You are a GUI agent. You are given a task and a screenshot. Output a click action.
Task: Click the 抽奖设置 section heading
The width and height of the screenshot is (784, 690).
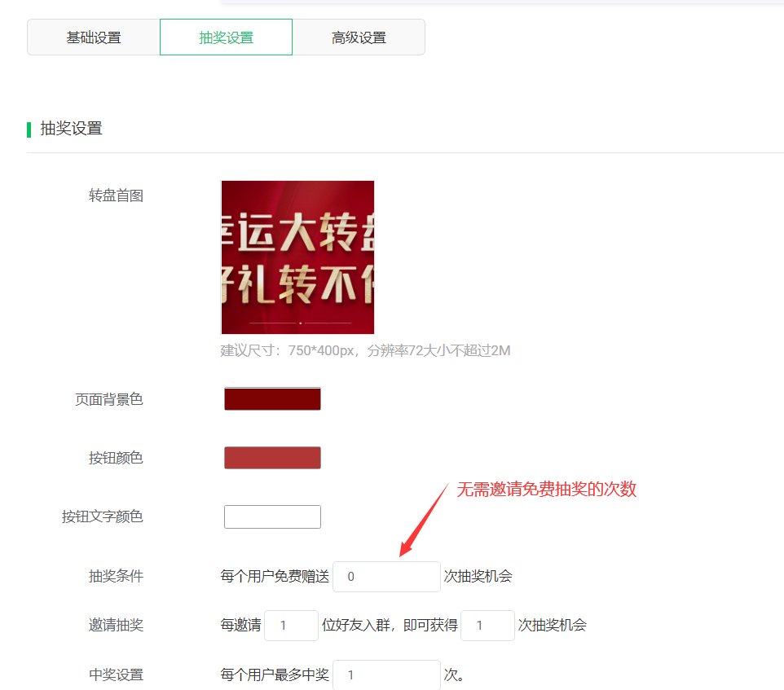pos(71,129)
